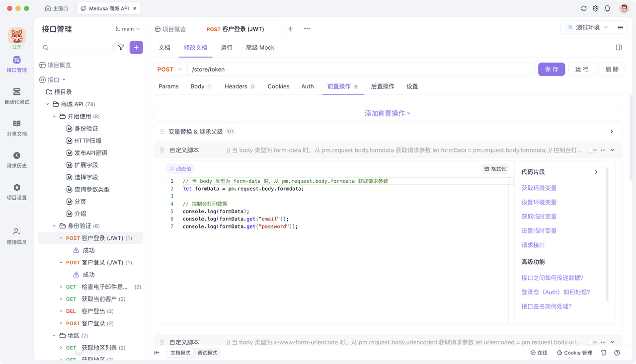Click the filter icon next to search
636x364 pixels.
pos(121,47)
